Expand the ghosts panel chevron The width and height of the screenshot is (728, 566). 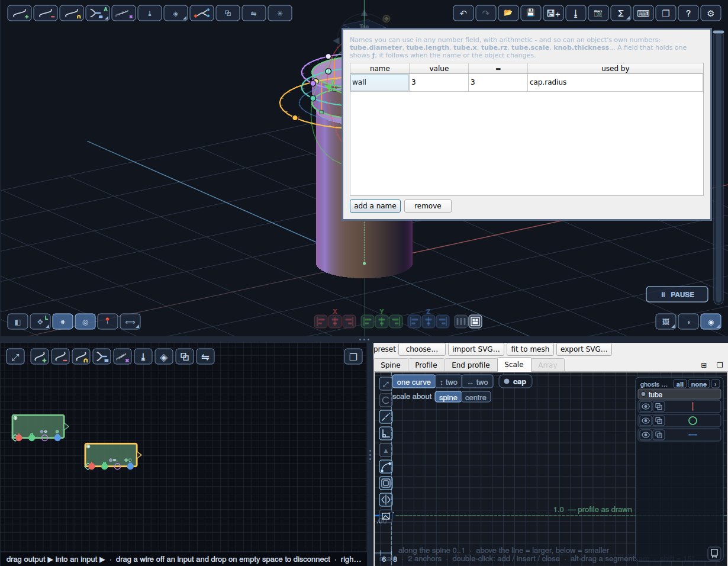coord(715,384)
